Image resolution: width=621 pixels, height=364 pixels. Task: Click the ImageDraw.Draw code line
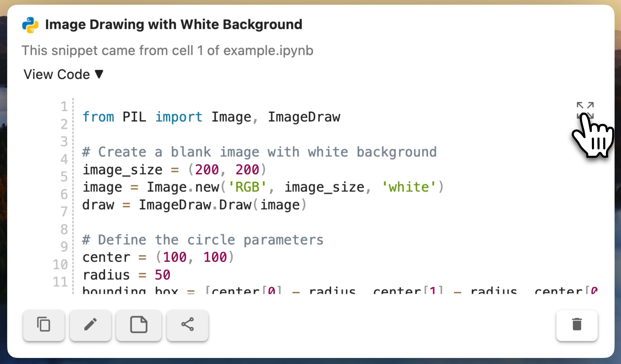point(194,205)
